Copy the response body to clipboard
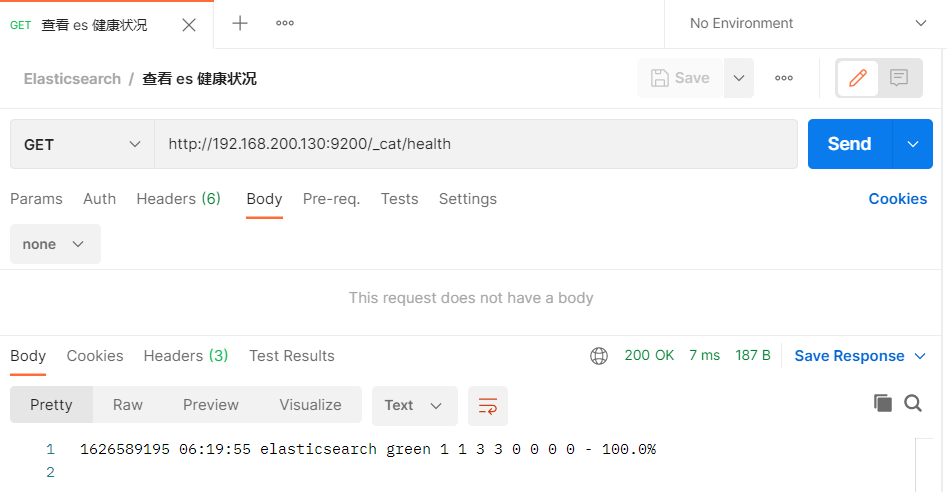Viewport: 947px width, 492px height. tap(882, 403)
